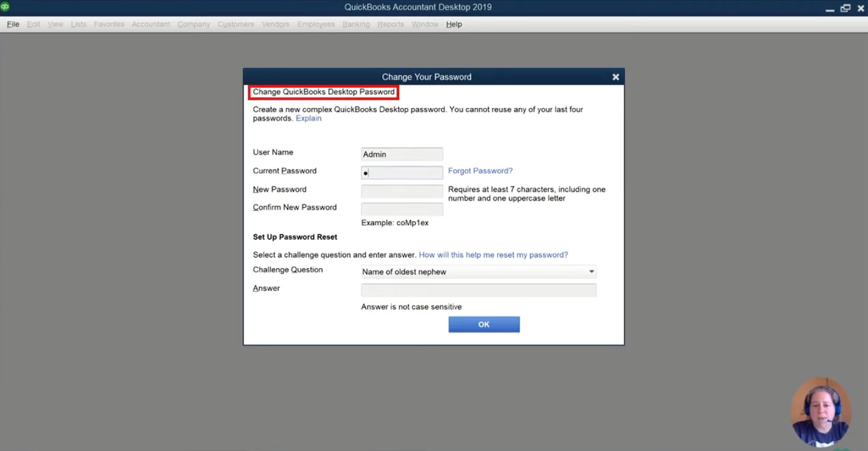This screenshot has height=451, width=868.
Task: Open the Banking menu
Action: pyautogui.click(x=356, y=24)
